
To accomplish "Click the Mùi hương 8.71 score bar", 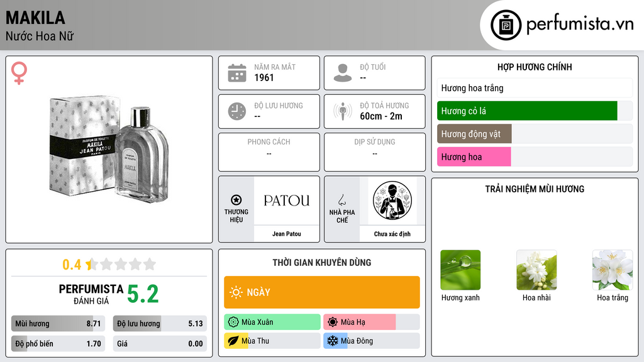I will click(58, 324).
